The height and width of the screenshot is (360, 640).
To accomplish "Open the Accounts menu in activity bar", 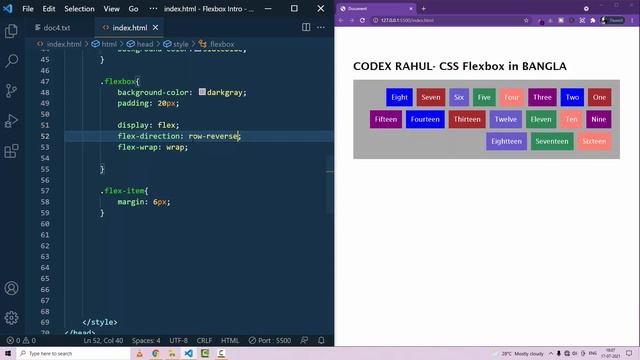I will 11,288.
